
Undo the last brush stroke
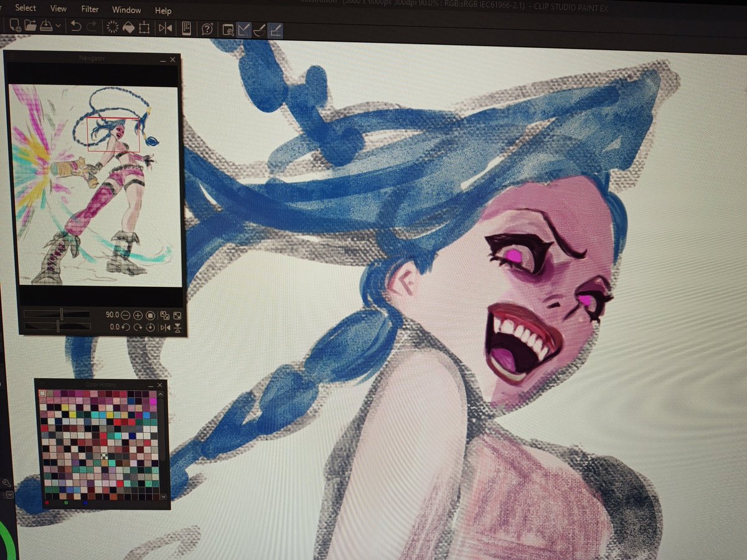(75, 26)
